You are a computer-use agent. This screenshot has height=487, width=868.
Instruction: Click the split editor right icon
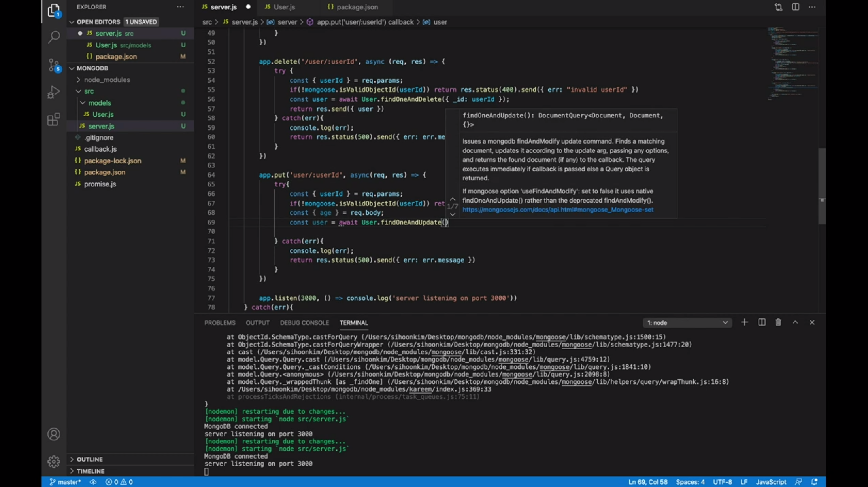(795, 7)
